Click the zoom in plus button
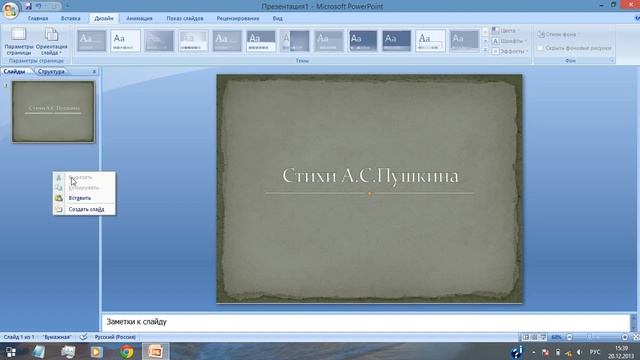Viewport: 640px width, 360px height. pyautogui.click(x=624, y=337)
